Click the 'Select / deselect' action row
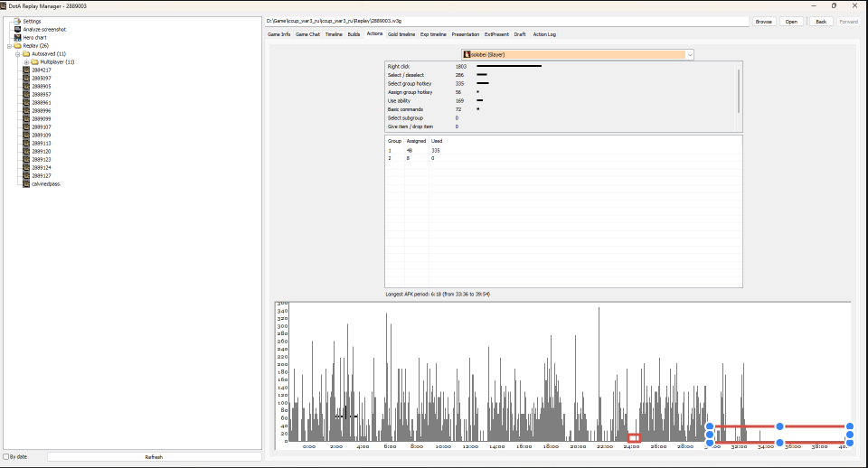The width and height of the screenshot is (868, 468). tap(561, 75)
